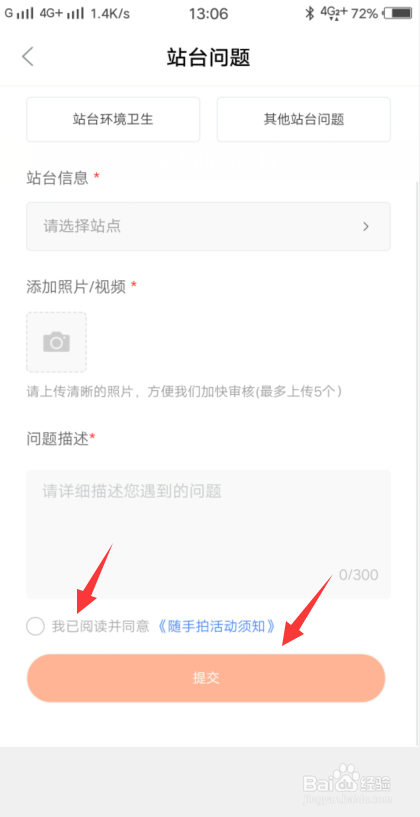Click the 提交 submit button

pos(206,678)
